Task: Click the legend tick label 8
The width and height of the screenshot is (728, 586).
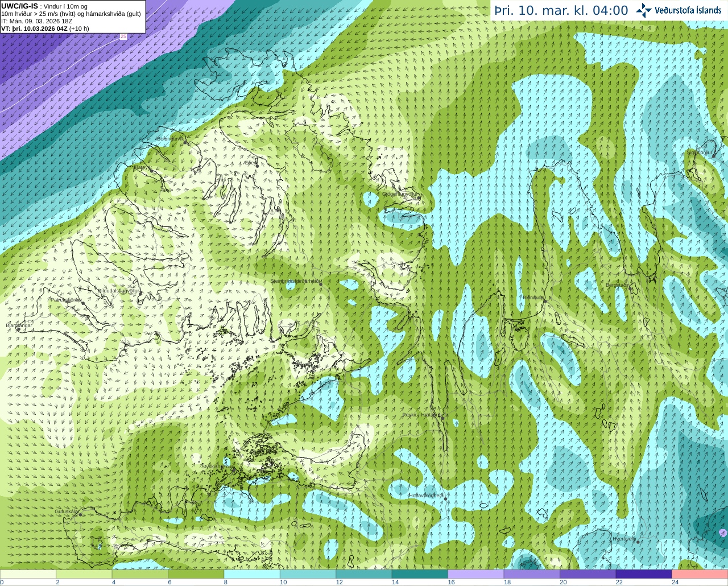Action: click(x=226, y=582)
